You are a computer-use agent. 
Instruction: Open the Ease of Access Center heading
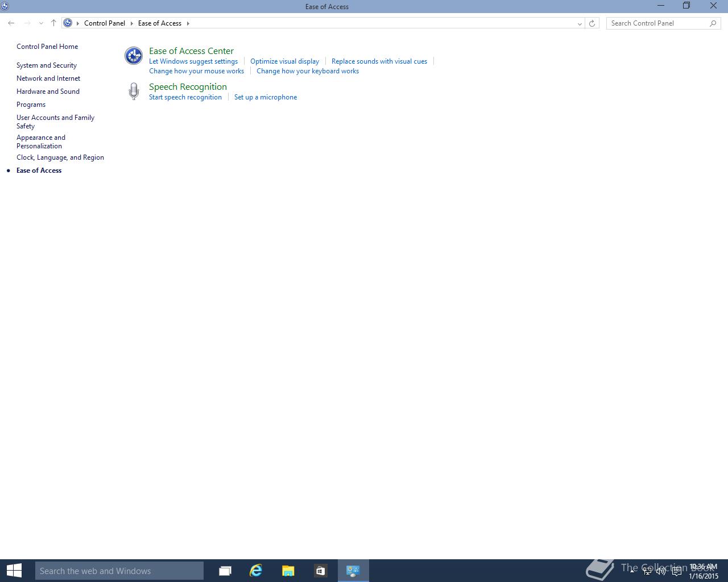(x=191, y=51)
